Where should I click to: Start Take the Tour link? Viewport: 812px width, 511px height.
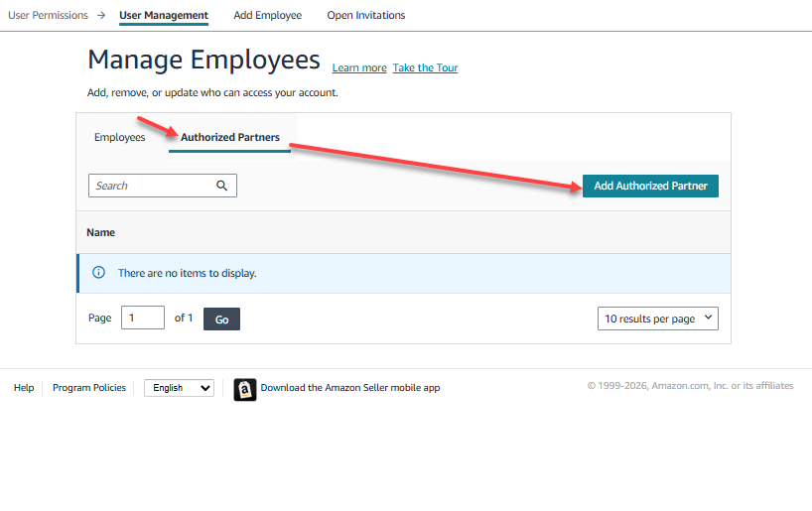425,67
